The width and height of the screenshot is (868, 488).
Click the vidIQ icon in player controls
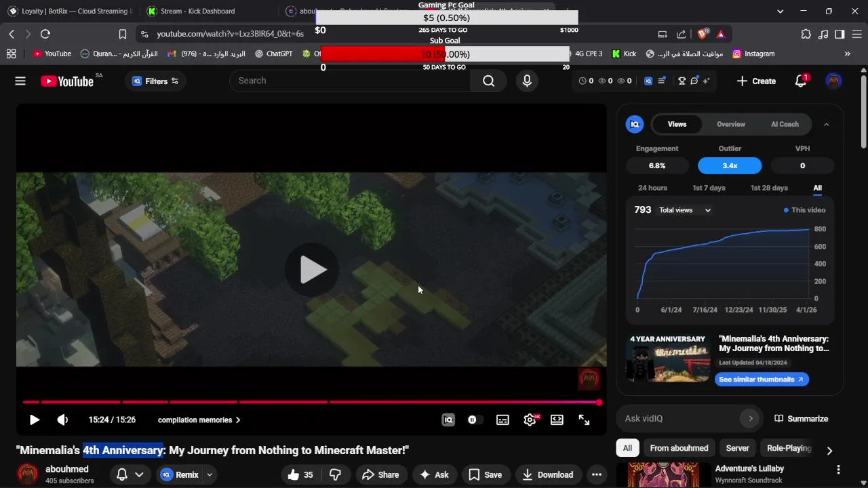coord(448,420)
